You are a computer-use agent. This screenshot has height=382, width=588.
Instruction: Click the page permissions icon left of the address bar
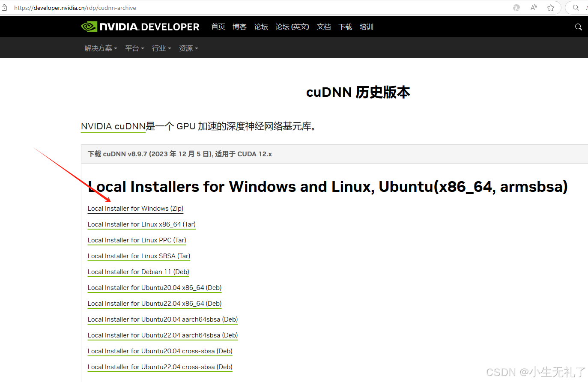(x=5, y=7)
